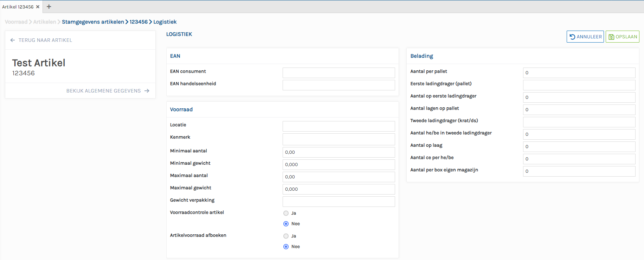Save changes with Opslaan button
This screenshot has width=644, height=260.
(622, 37)
